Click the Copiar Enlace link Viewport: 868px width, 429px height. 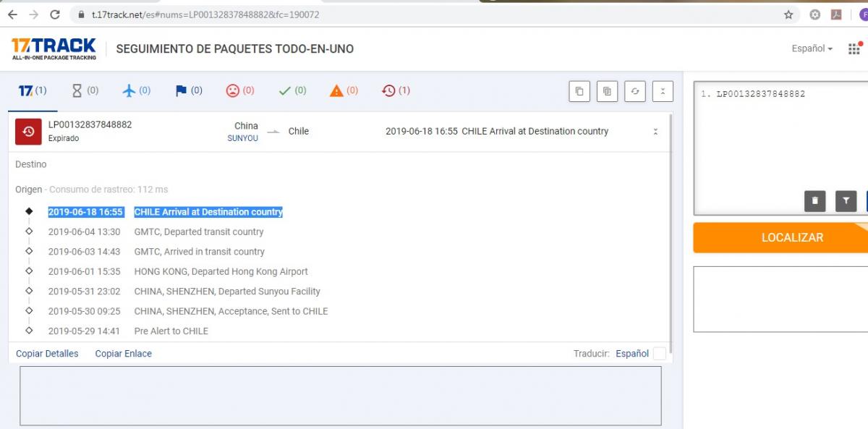(x=123, y=354)
